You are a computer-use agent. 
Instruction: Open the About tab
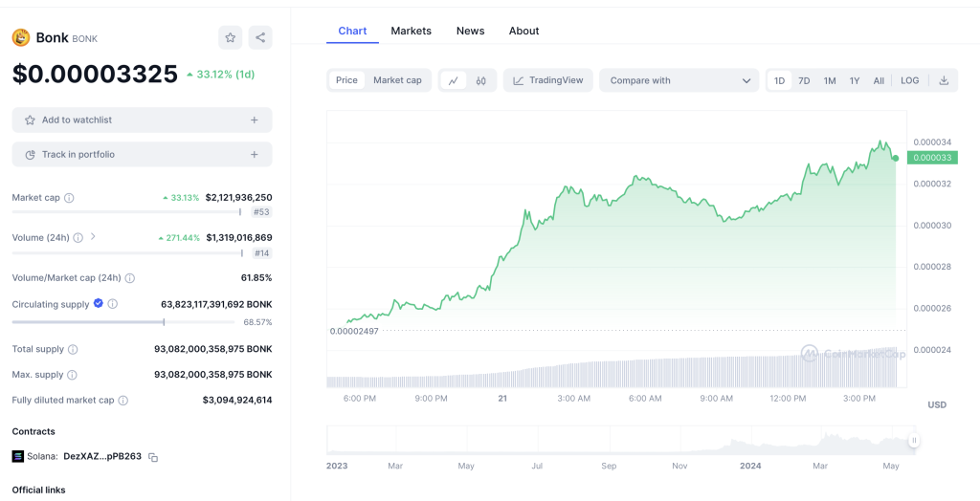pyautogui.click(x=523, y=31)
